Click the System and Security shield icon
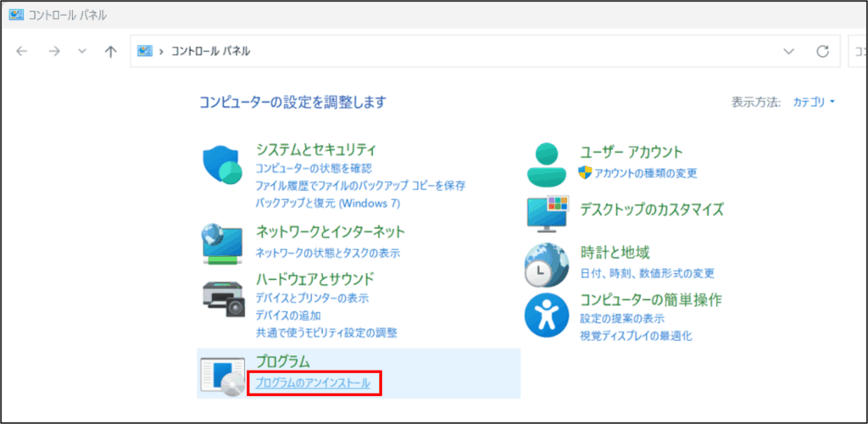This screenshot has width=868, height=424. [x=223, y=165]
